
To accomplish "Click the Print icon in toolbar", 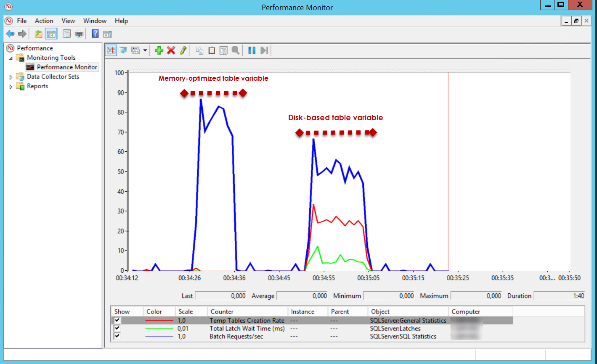I will pos(79,34).
